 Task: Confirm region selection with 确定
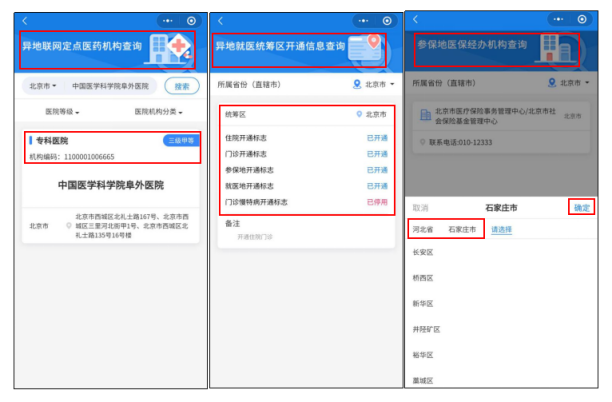[580, 207]
